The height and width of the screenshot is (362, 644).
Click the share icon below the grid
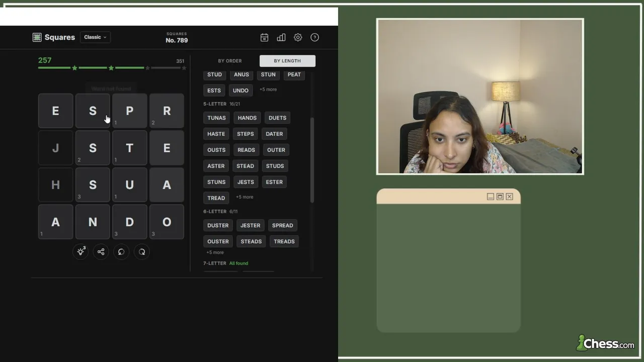(x=101, y=252)
